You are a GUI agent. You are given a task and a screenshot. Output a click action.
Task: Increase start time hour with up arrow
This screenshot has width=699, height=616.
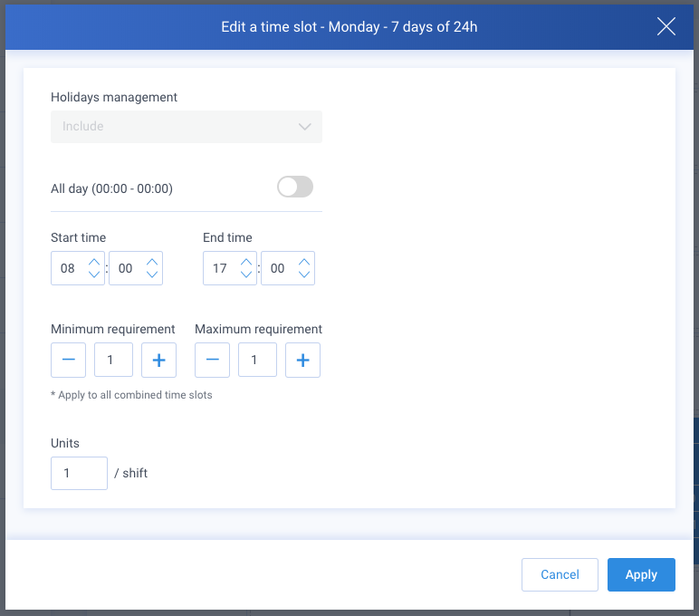pyautogui.click(x=94, y=262)
